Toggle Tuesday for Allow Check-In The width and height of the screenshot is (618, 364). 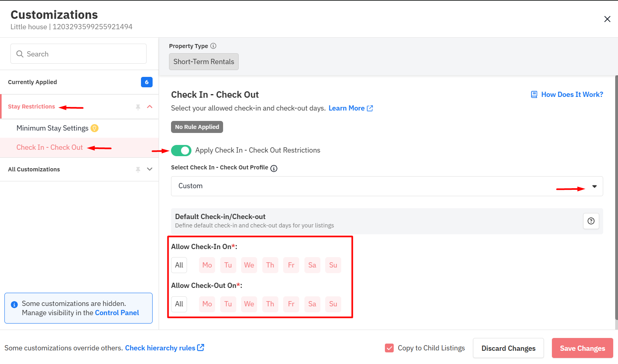coord(228,265)
